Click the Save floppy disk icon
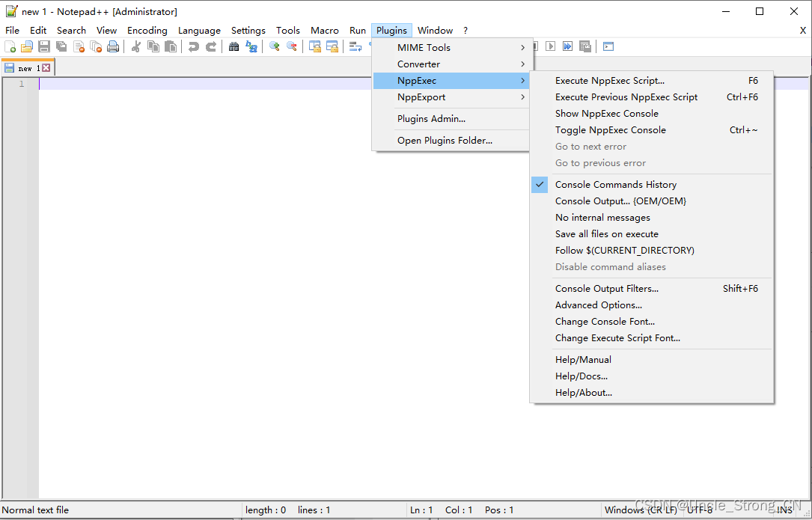This screenshot has width=812, height=520. 44,46
